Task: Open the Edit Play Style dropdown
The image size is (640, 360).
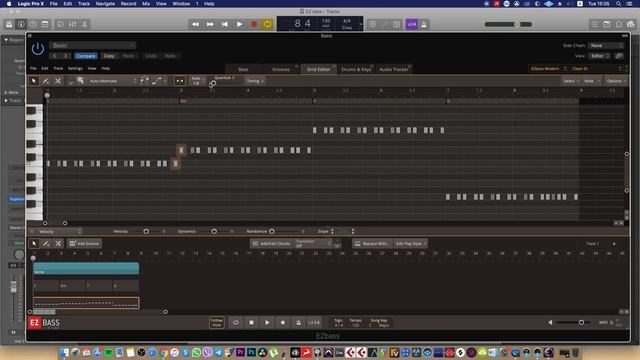Action: pos(411,244)
